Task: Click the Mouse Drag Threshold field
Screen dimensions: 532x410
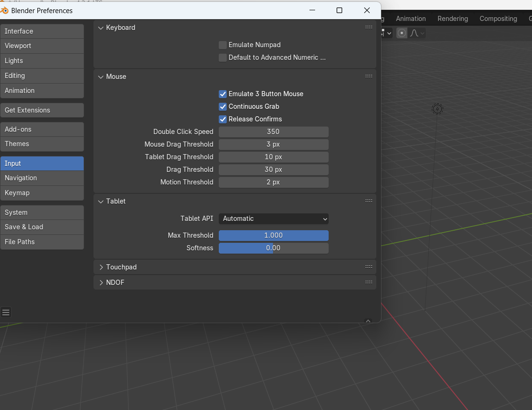Action: click(x=273, y=144)
